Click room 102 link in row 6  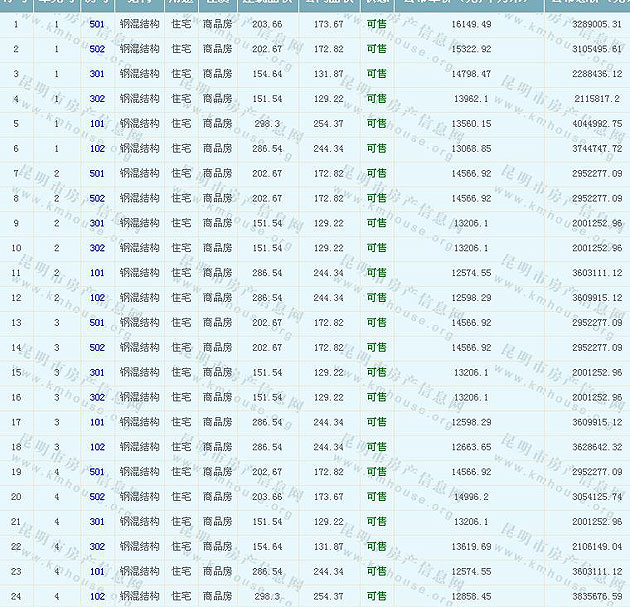(x=97, y=148)
